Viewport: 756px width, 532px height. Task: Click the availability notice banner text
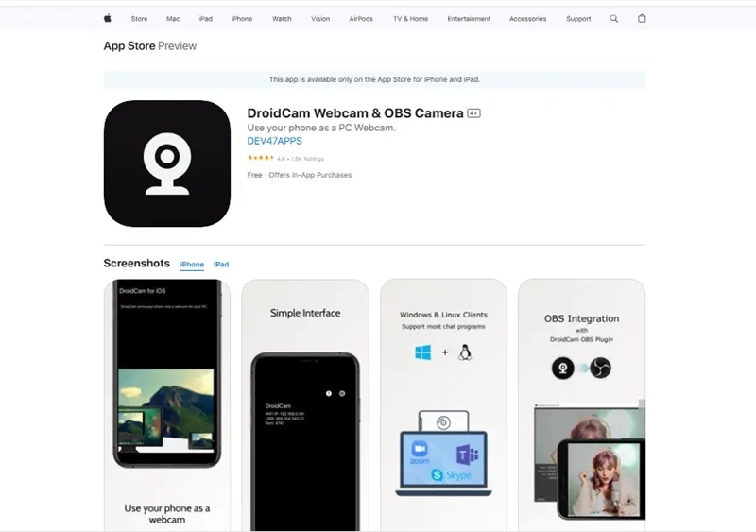[x=374, y=79]
